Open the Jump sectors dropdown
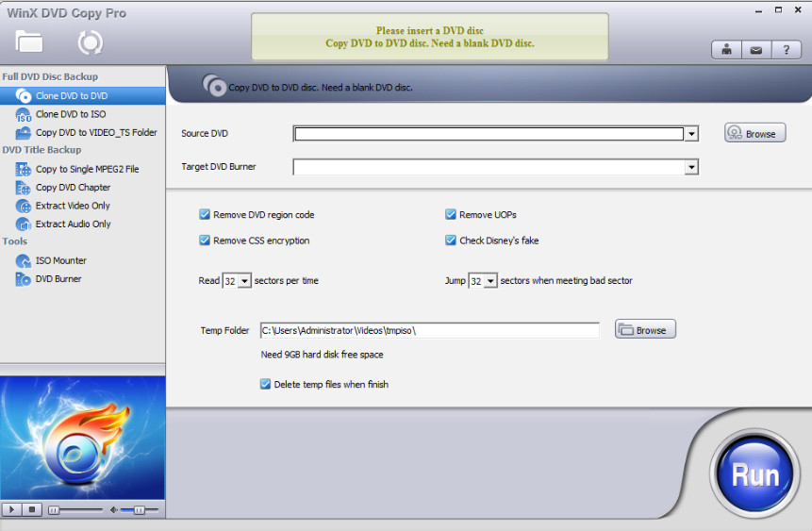 490,281
